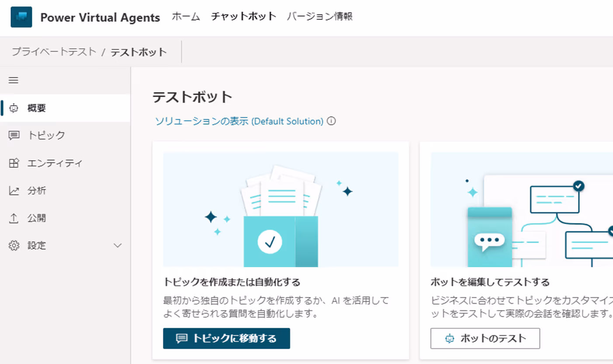
Task: Select 設定 in the sidebar
Action: pos(65,246)
